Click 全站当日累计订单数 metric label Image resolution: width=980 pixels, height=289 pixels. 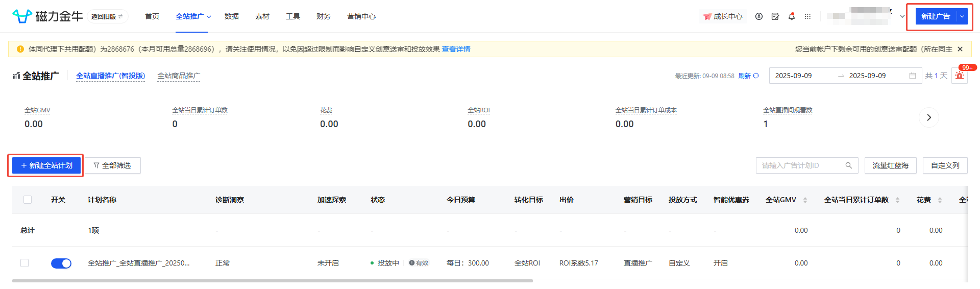click(x=200, y=110)
